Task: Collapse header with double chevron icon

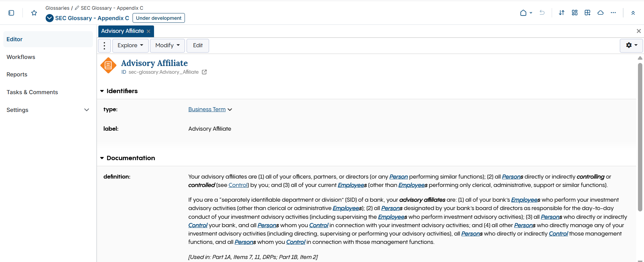Action: 633,13
